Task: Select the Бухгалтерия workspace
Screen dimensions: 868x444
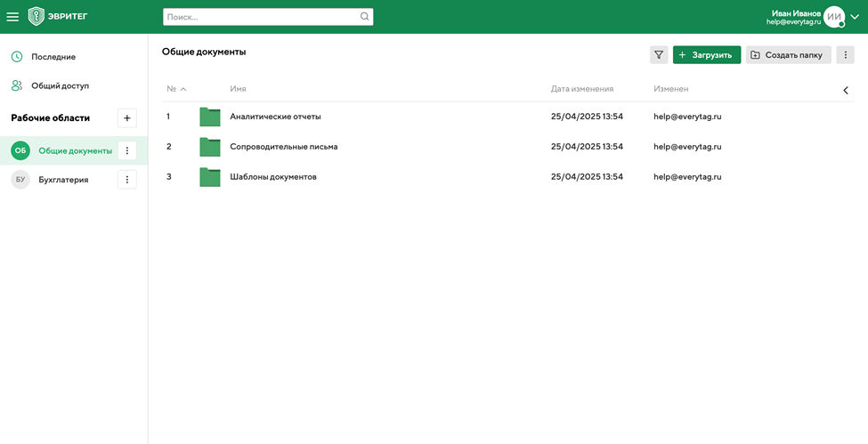Action: (x=62, y=180)
